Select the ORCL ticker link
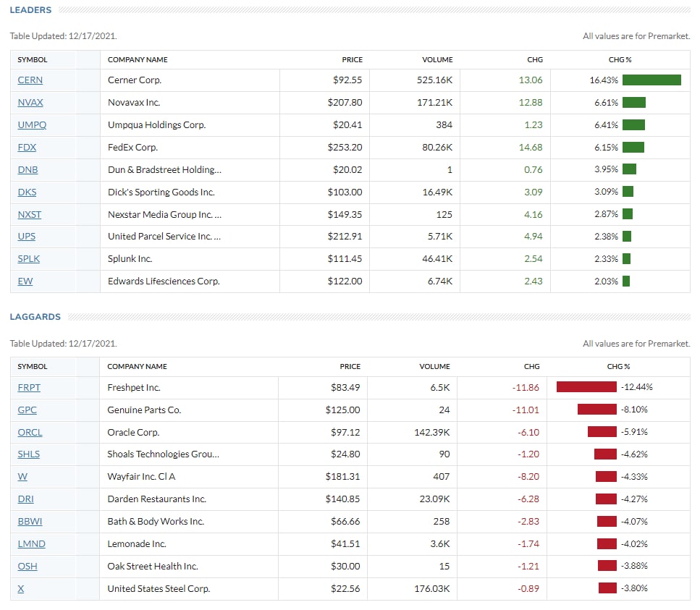The width and height of the screenshot is (700, 610). (30, 433)
